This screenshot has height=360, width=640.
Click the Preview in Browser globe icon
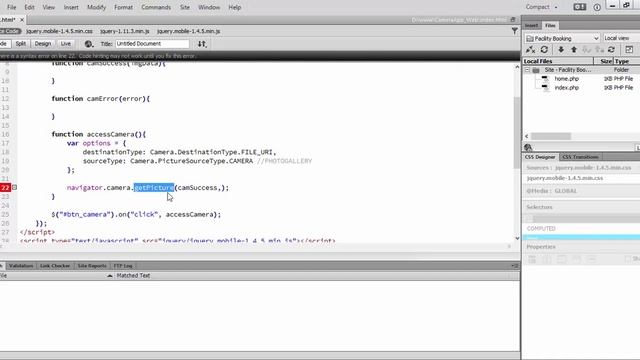coord(89,44)
